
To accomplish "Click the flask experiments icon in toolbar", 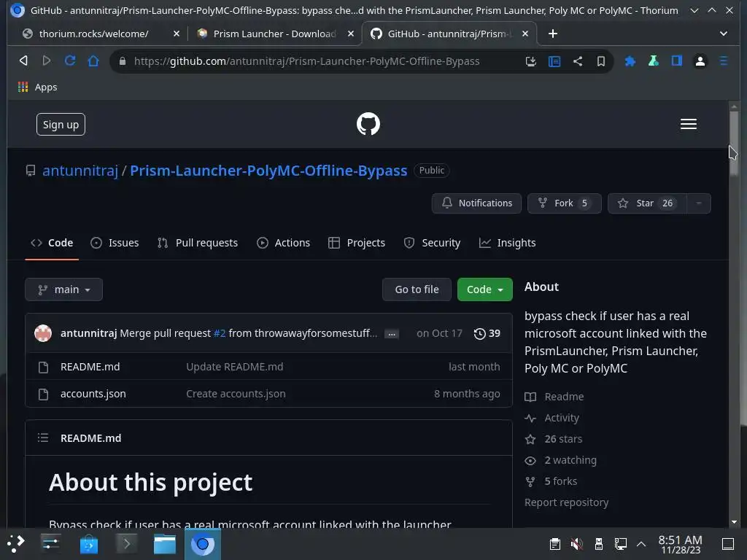I will [x=653, y=61].
